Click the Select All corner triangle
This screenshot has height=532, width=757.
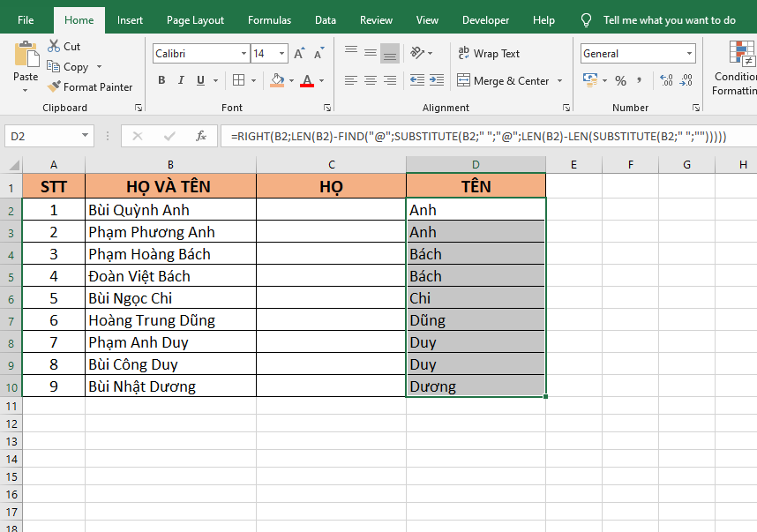tap(14, 165)
